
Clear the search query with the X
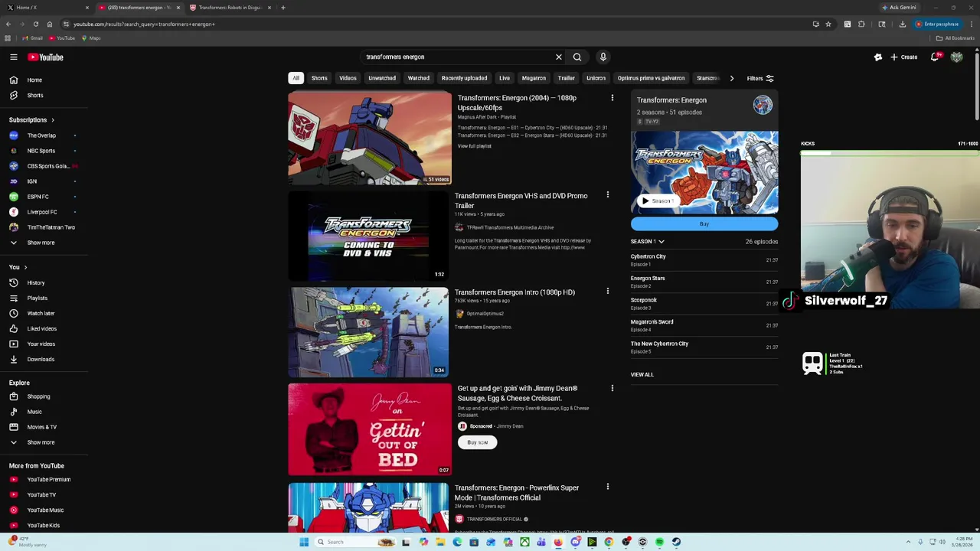click(x=558, y=57)
